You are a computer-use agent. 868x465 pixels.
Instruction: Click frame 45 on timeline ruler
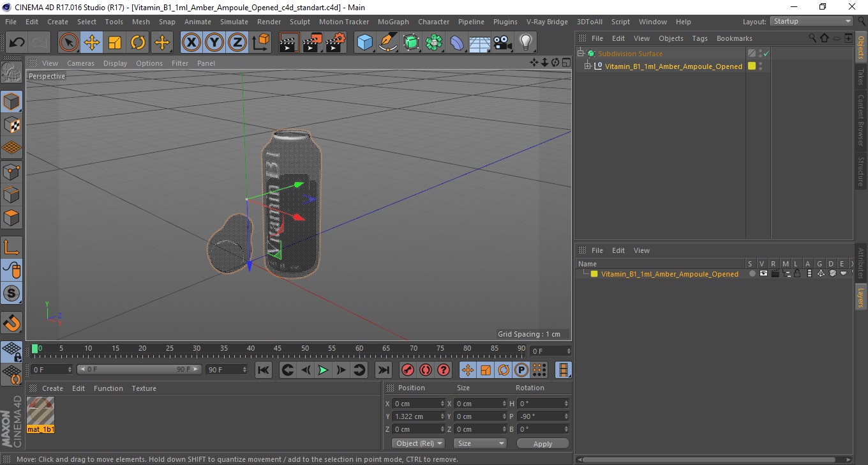coord(278,349)
